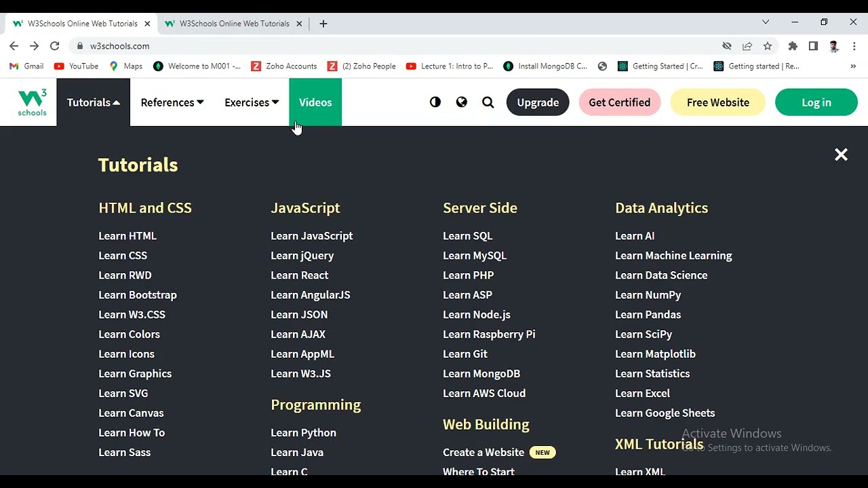Open Maps bookmark
This screenshot has width=868, height=488.
click(x=125, y=66)
